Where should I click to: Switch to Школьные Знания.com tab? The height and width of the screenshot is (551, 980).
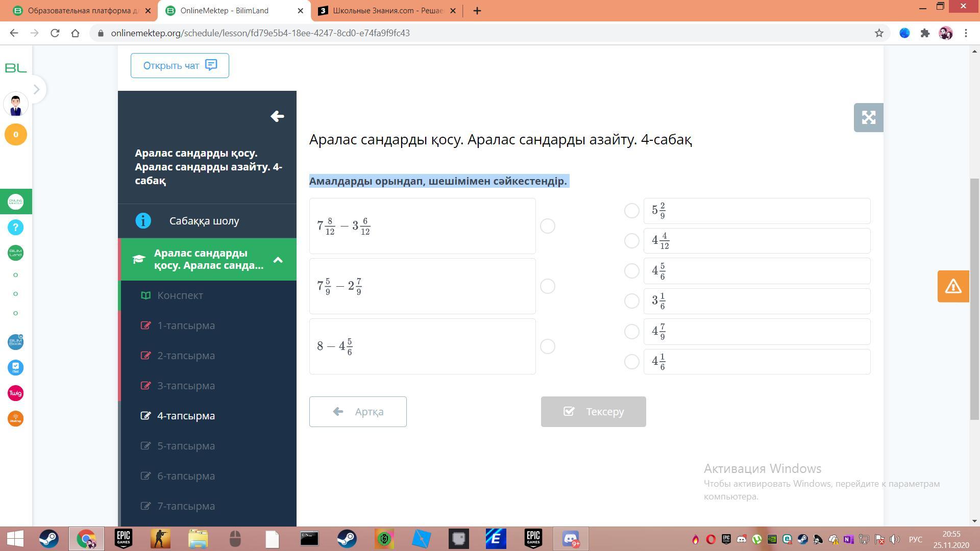(x=386, y=11)
